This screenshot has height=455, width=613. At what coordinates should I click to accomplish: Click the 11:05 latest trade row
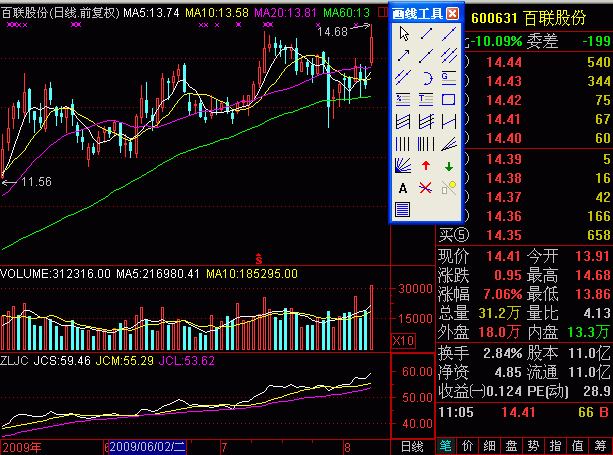[524, 412]
